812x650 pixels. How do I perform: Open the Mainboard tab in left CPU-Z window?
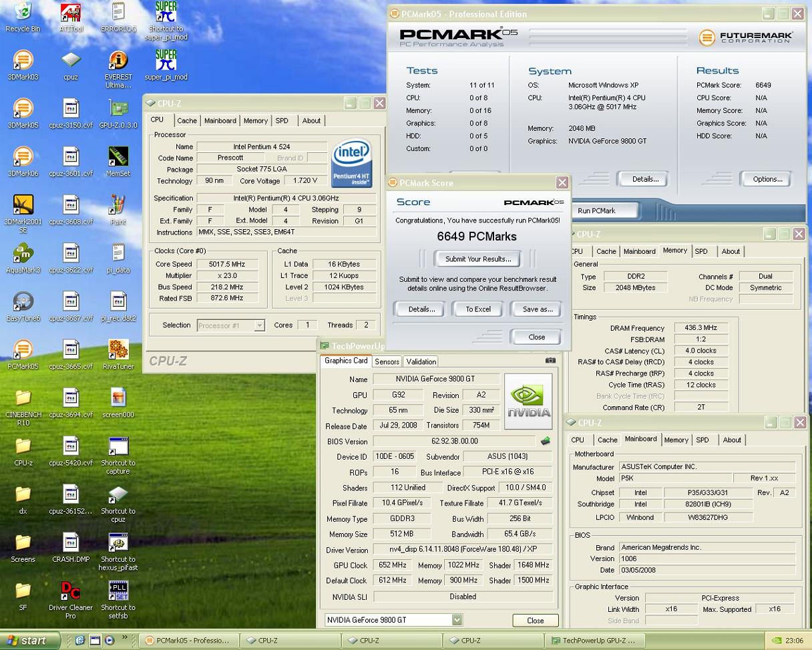point(220,121)
